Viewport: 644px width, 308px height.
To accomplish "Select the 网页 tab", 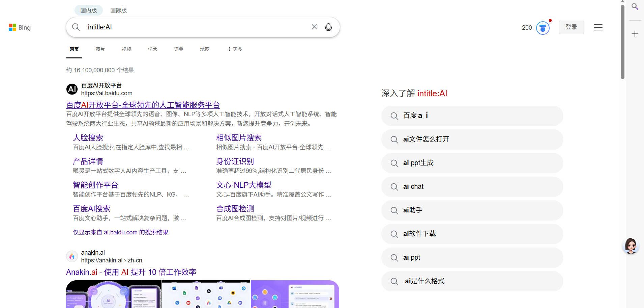I will 74,49.
